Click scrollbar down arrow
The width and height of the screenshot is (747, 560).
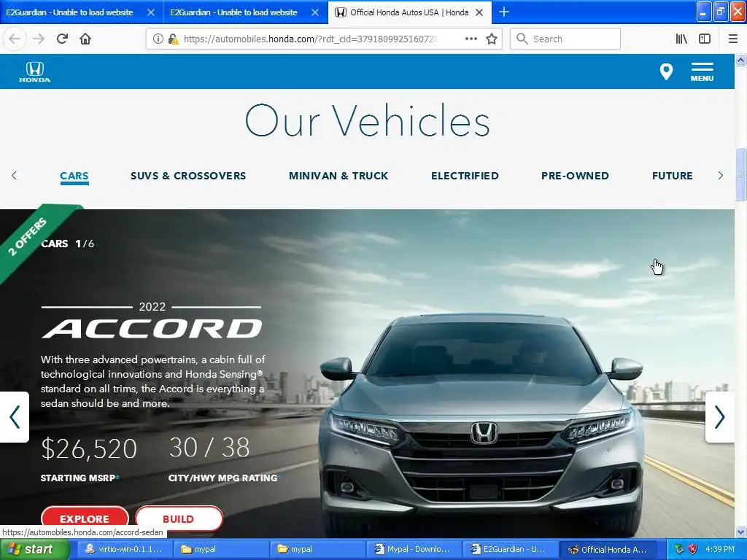tap(741, 532)
